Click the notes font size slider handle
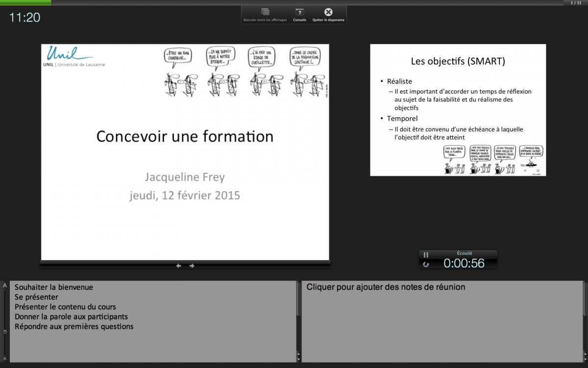The width and height of the screenshot is (588, 368). click(x=5, y=332)
